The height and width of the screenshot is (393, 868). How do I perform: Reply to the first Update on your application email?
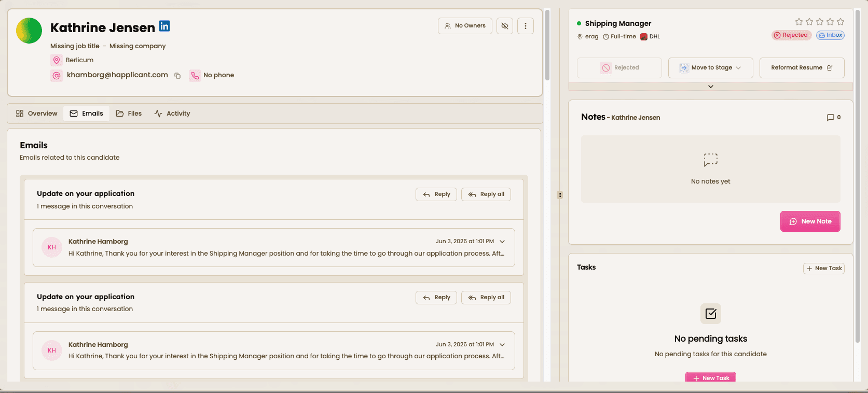436,194
